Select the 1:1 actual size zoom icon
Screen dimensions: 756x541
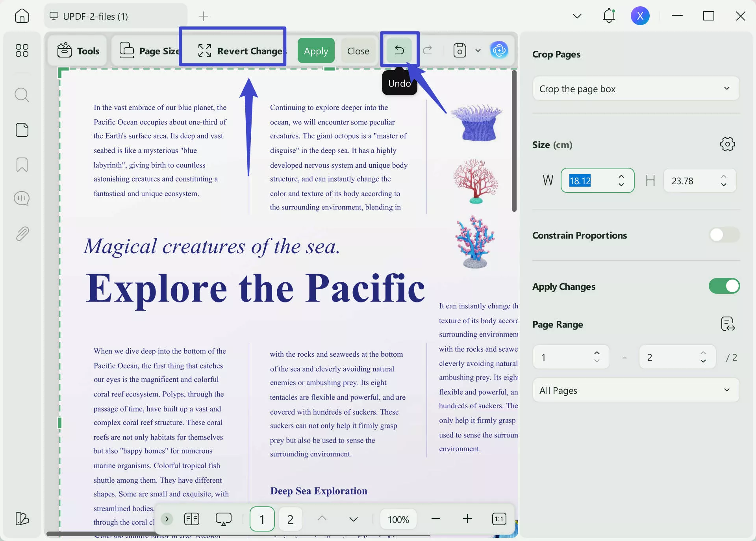(x=498, y=519)
